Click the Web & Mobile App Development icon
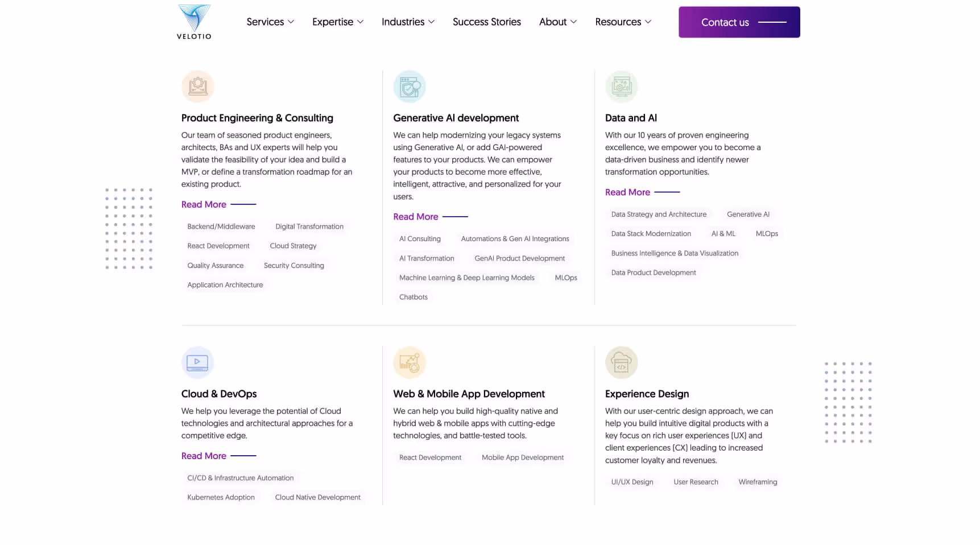 pyautogui.click(x=410, y=362)
